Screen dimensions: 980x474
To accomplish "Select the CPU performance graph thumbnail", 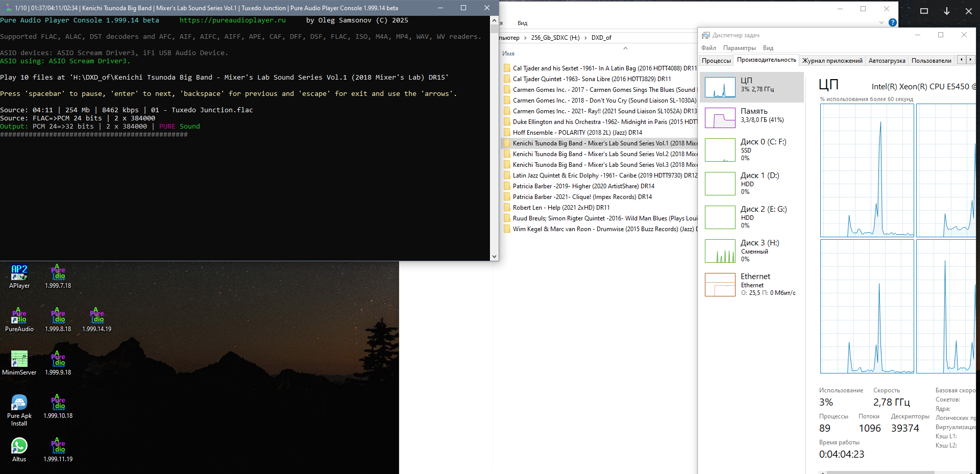I will 720,87.
